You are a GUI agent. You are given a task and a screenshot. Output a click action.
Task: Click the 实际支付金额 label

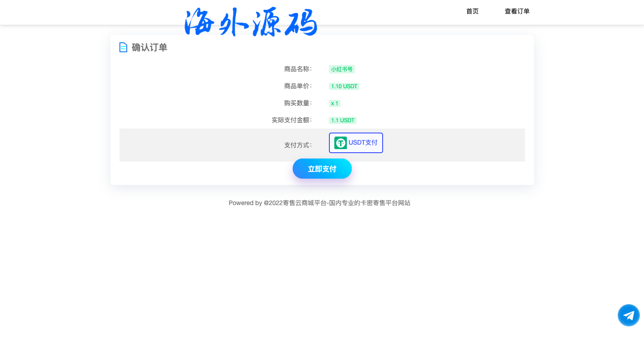291,120
